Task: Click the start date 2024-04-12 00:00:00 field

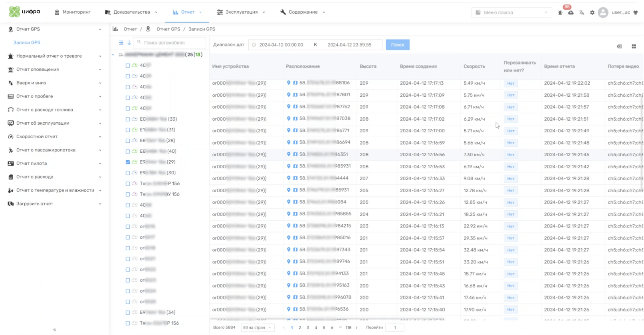Action: pos(281,45)
